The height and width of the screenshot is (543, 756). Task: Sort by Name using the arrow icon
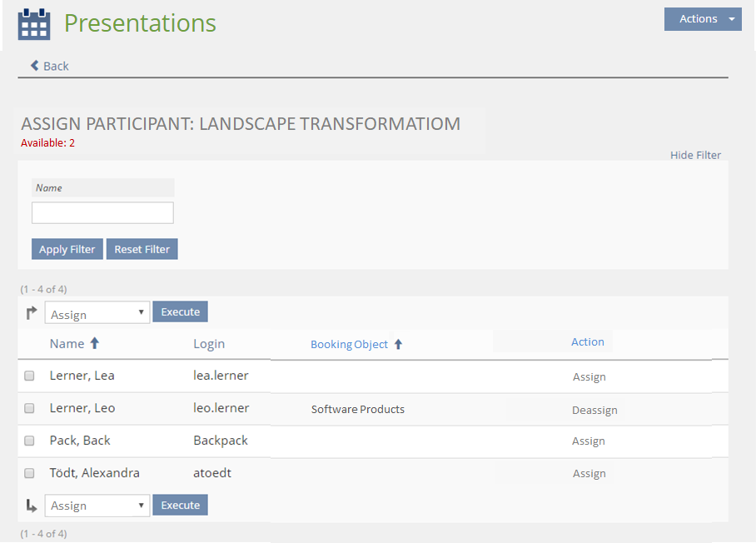coord(94,343)
